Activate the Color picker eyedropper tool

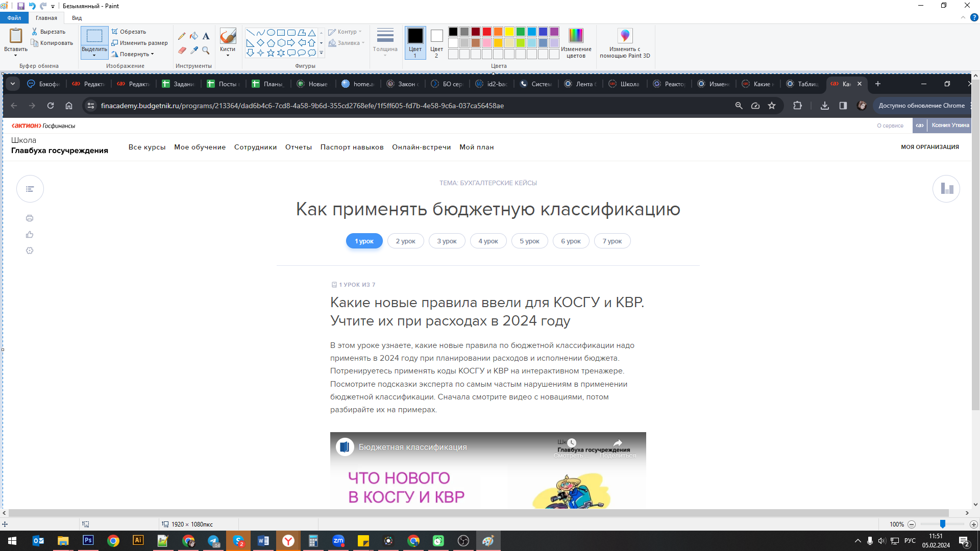tap(194, 50)
